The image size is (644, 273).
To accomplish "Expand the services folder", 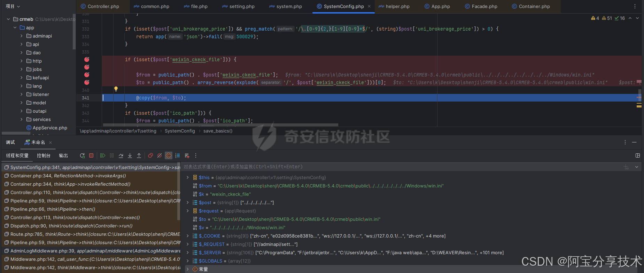I will click(x=22, y=119).
